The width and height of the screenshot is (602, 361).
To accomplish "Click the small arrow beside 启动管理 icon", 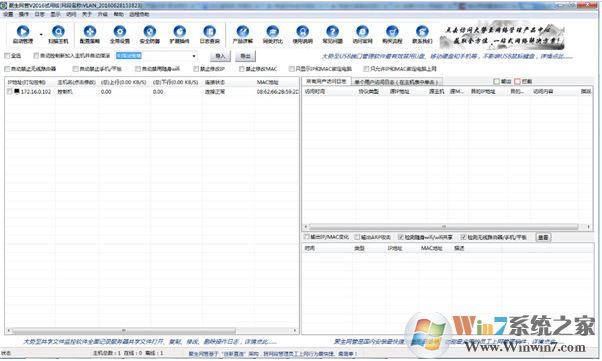I will click(x=41, y=34).
